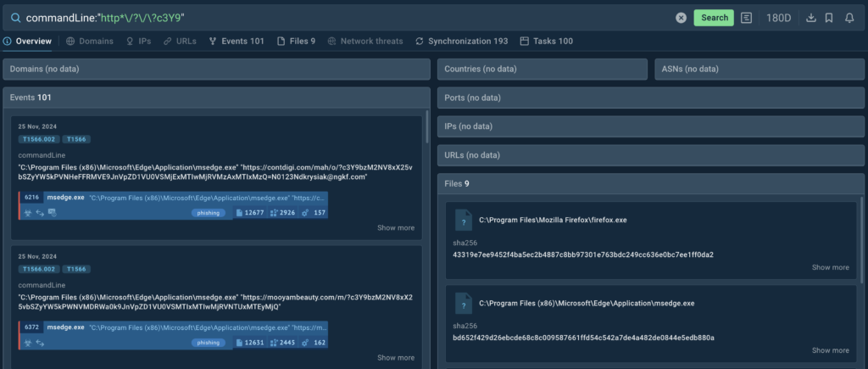Expand the Countries (no data) panel

pos(542,69)
